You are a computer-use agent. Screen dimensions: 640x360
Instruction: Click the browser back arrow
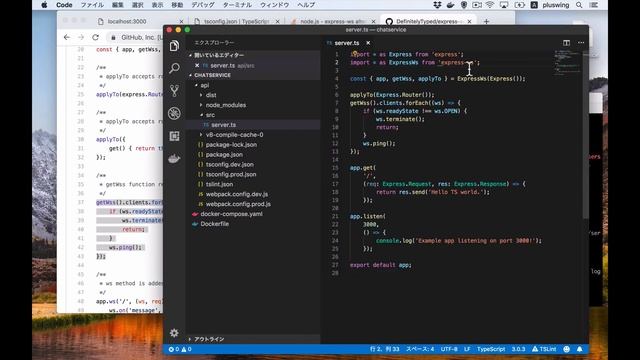(x=67, y=37)
